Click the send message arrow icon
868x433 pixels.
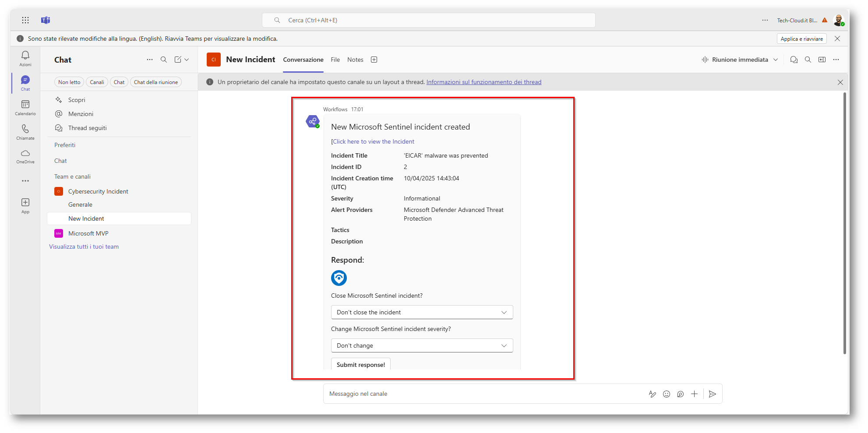[713, 394]
